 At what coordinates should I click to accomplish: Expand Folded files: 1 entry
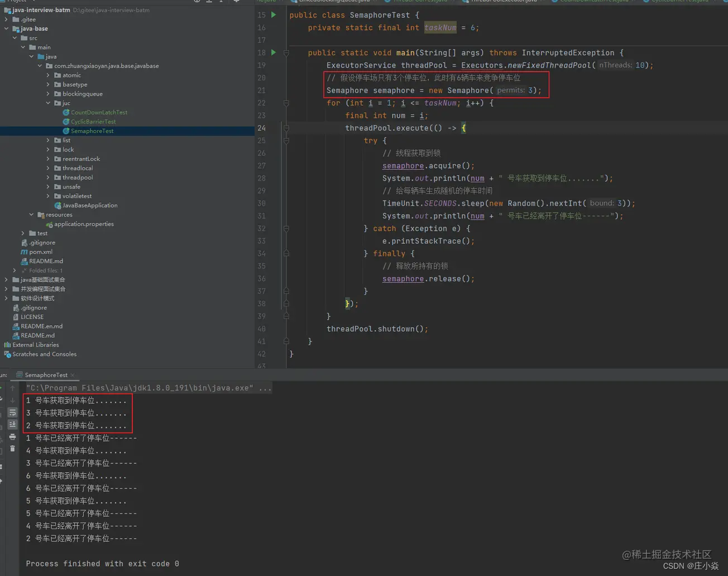point(15,271)
